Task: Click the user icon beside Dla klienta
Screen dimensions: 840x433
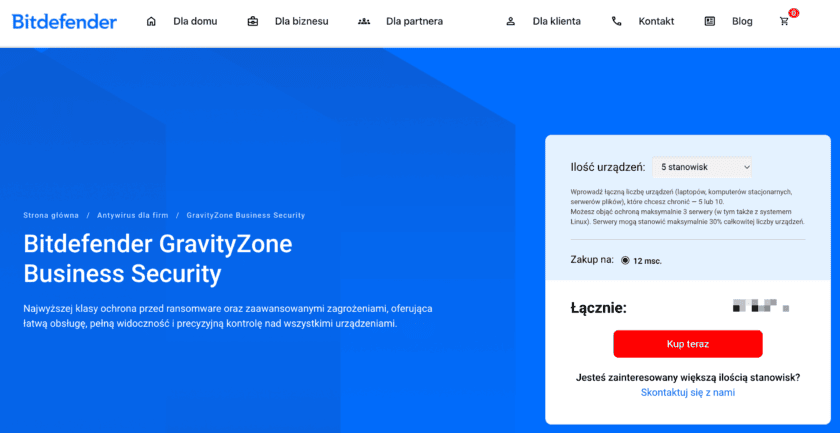Action: coord(511,21)
